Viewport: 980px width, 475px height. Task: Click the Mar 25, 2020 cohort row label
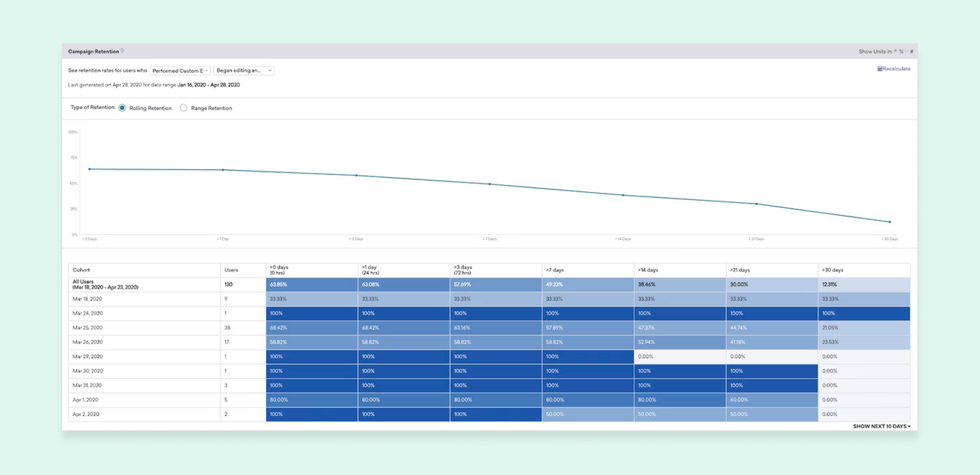point(88,328)
